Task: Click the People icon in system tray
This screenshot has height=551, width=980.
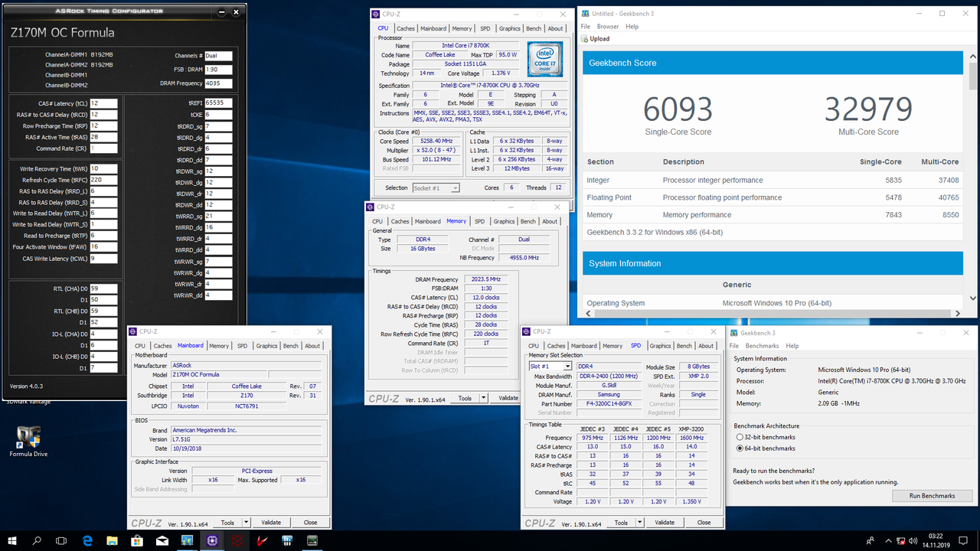Action: click(x=871, y=540)
